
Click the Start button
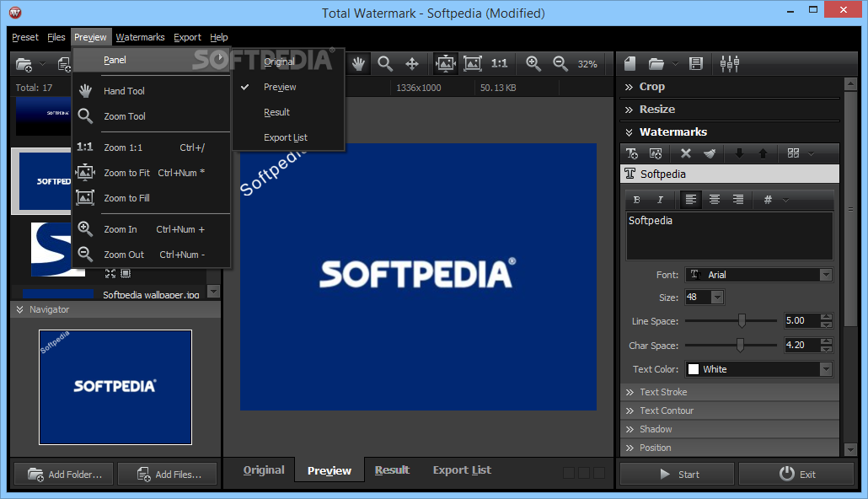677,474
